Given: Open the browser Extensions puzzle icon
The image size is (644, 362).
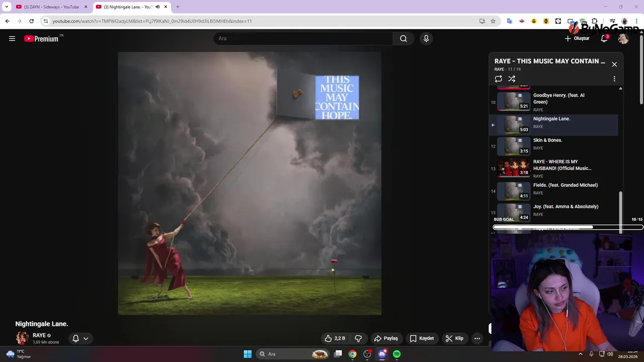Looking at the screenshot, I should point(595,21).
